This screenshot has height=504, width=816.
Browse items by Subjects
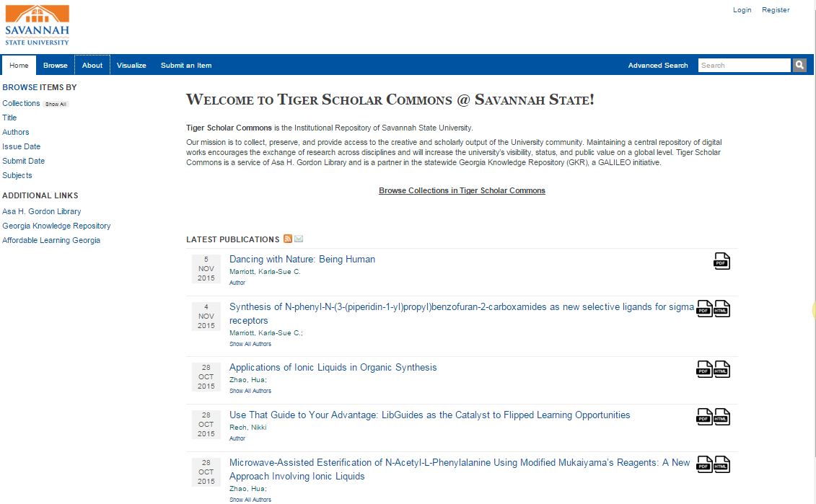(17, 175)
